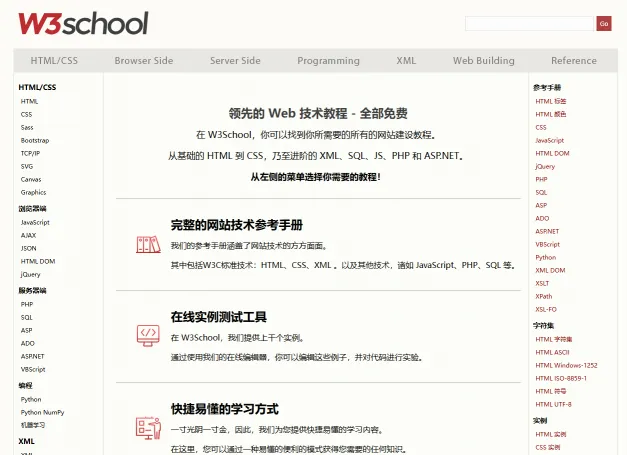627x455 pixels.
Task: Open Graphics tutorial link
Action: 33,192
